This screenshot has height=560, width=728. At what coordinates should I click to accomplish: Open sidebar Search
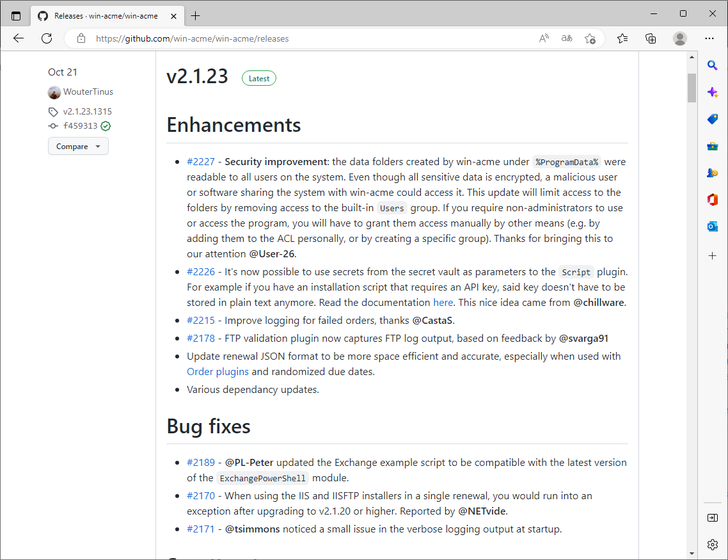click(712, 65)
